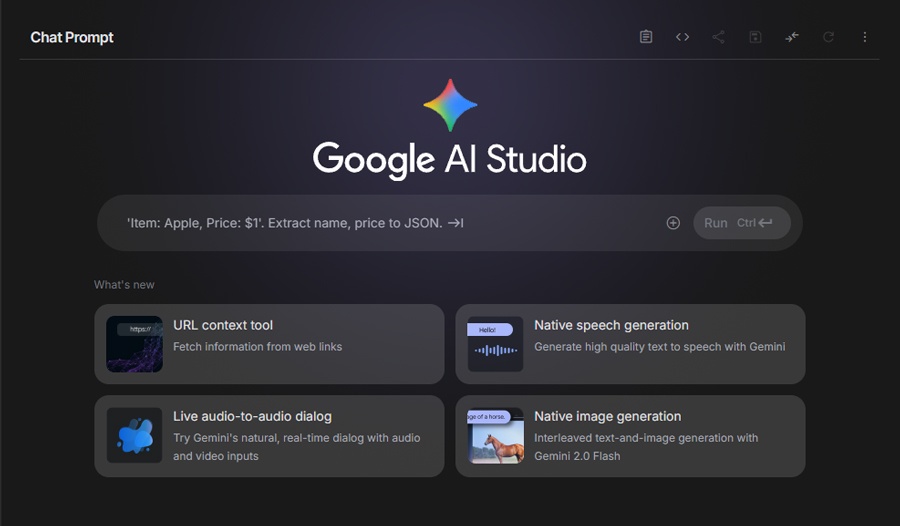Viewport: 900px width, 526px height.
Task: Open the URL context tool card
Action: point(269,344)
